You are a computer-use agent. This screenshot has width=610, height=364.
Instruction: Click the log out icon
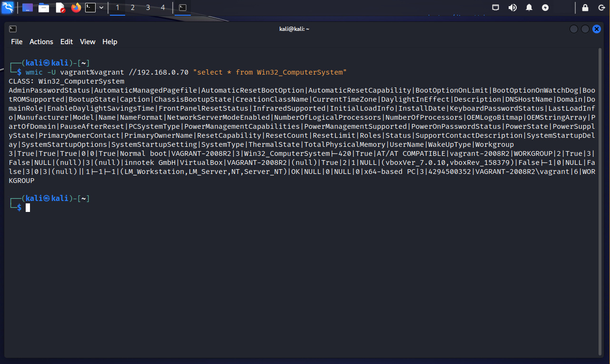(x=600, y=8)
